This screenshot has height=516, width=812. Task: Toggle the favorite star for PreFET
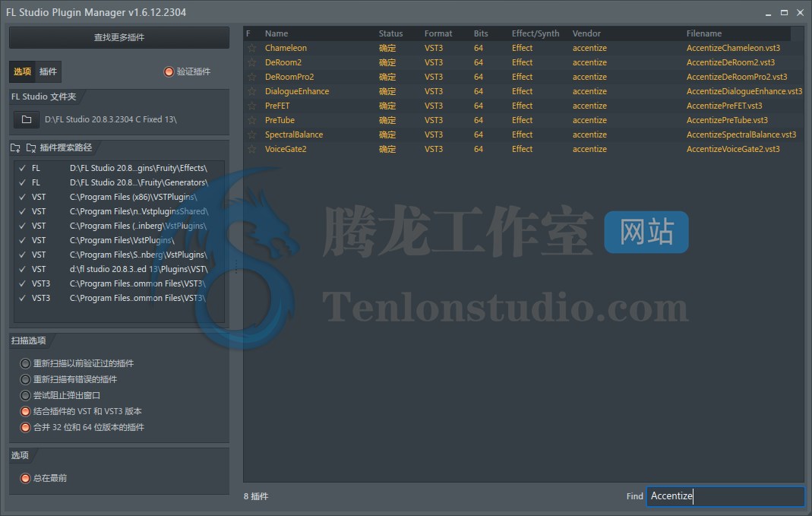(251, 106)
